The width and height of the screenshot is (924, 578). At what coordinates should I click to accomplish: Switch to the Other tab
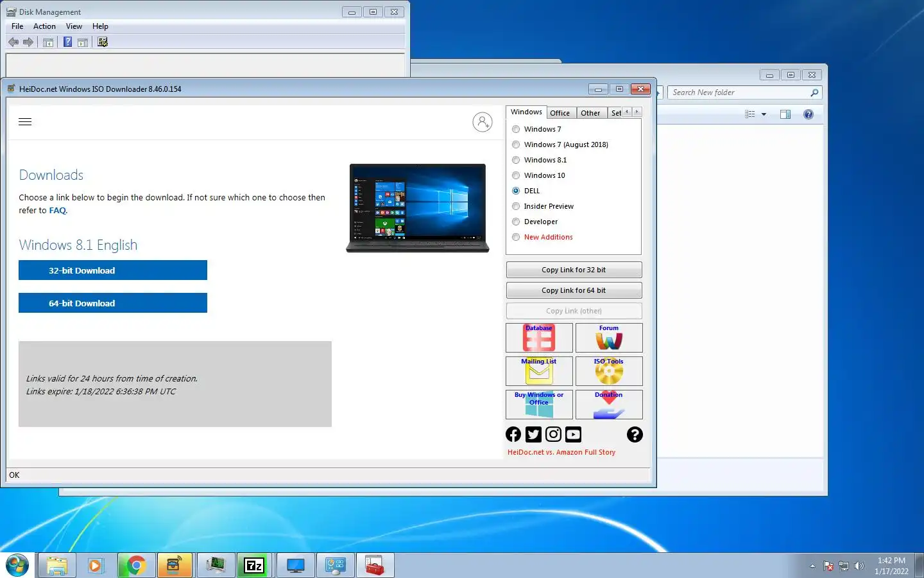click(x=590, y=113)
